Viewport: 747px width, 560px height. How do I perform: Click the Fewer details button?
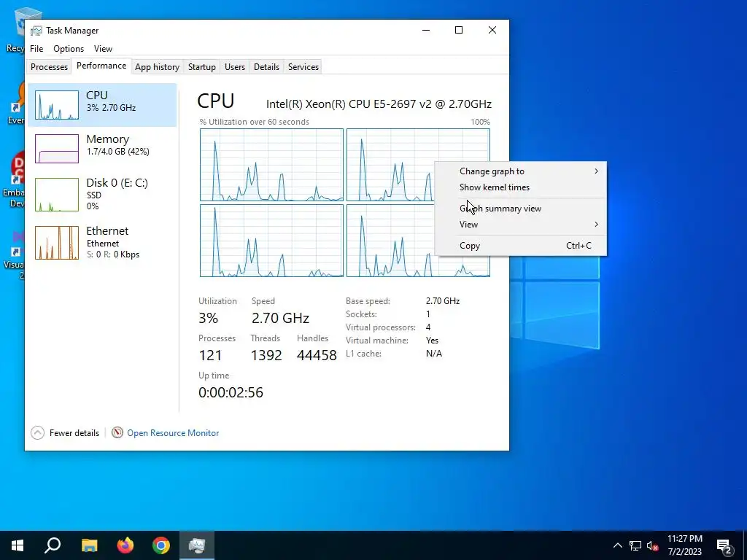pyautogui.click(x=65, y=433)
